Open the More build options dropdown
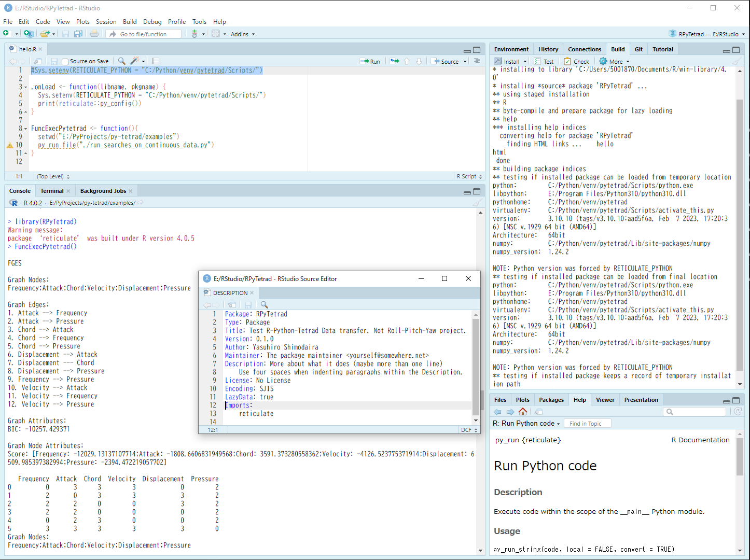Image resolution: width=750 pixels, height=560 pixels. [x=614, y=61]
